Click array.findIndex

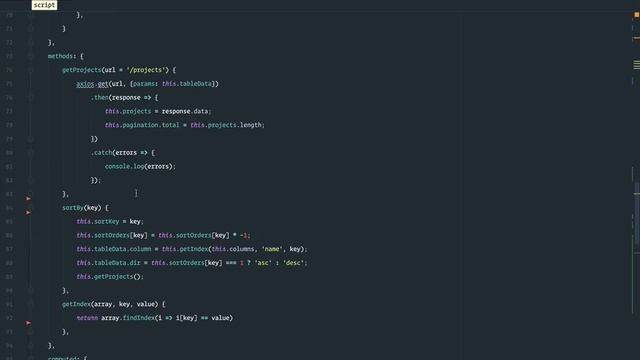[128, 318]
